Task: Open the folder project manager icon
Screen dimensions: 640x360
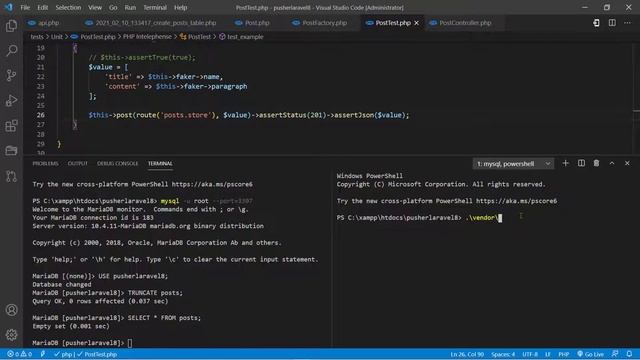Action: pyautogui.click(x=11, y=151)
